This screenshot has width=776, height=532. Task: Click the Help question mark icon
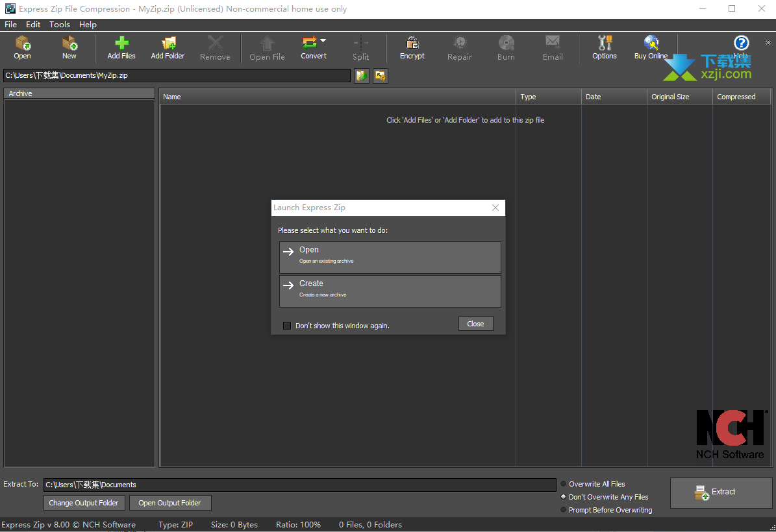tap(741, 43)
